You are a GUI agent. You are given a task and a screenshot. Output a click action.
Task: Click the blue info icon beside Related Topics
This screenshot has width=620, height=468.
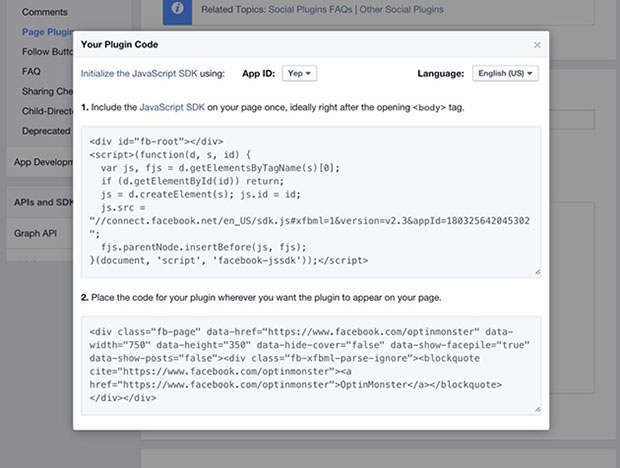tap(178, 10)
